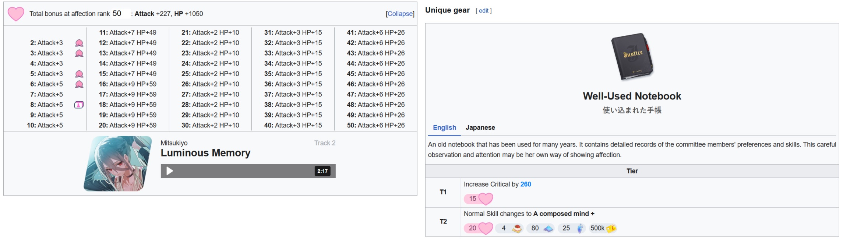Click row '21: Attack+2 HP+10'
868x239 pixels.
210,33
